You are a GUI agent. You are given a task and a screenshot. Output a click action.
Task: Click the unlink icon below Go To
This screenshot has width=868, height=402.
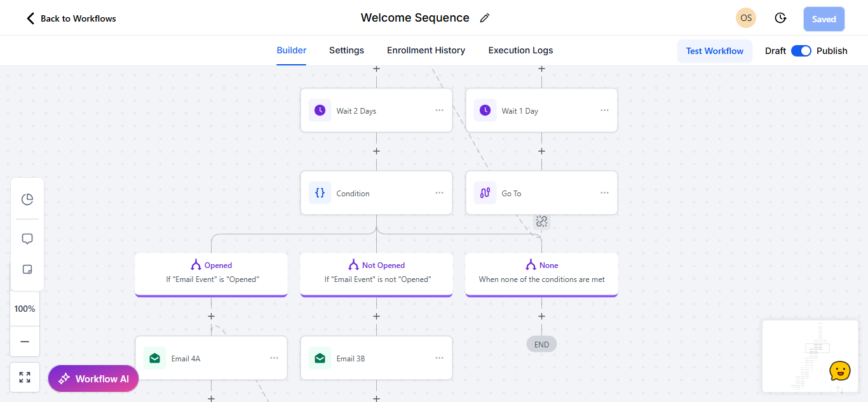click(x=541, y=221)
